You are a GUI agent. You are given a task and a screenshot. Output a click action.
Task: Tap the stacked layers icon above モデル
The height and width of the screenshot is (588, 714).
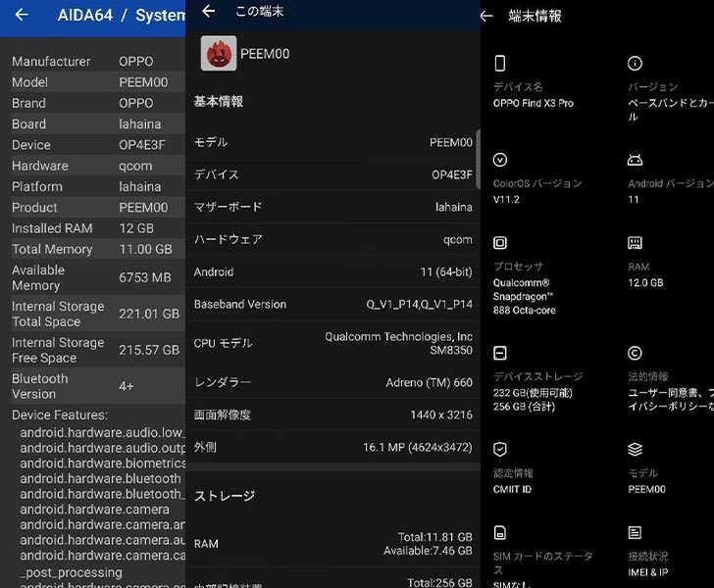[635, 449]
